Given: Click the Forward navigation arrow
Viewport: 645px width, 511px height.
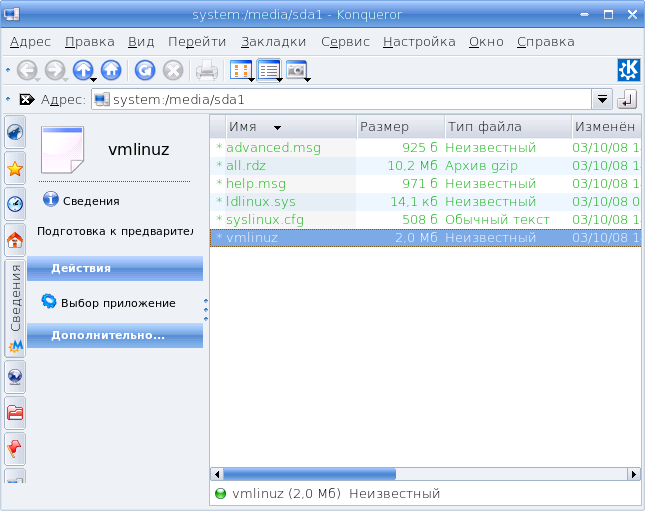Looking at the screenshot, I should [x=55, y=70].
